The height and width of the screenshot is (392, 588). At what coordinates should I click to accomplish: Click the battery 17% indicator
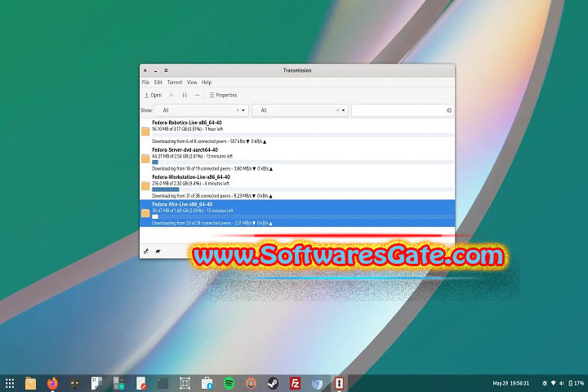pyautogui.click(x=577, y=383)
